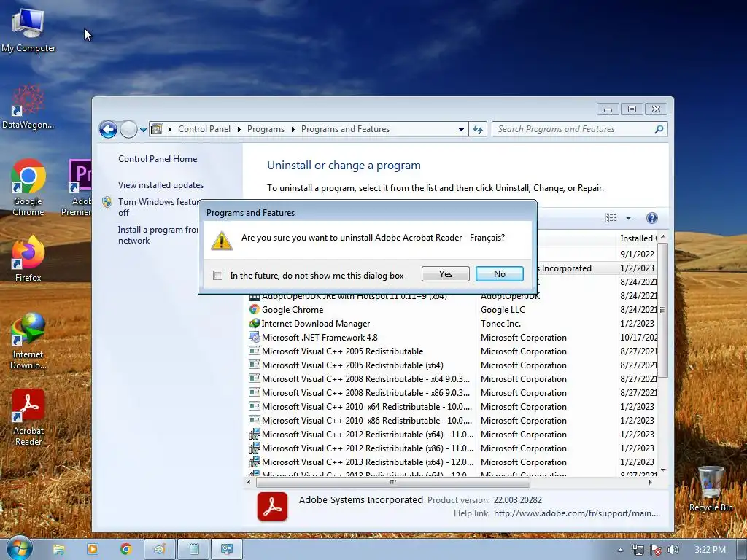Click the vertical scrollbar thumb in program list
The height and width of the screenshot is (560, 747).
(662, 310)
